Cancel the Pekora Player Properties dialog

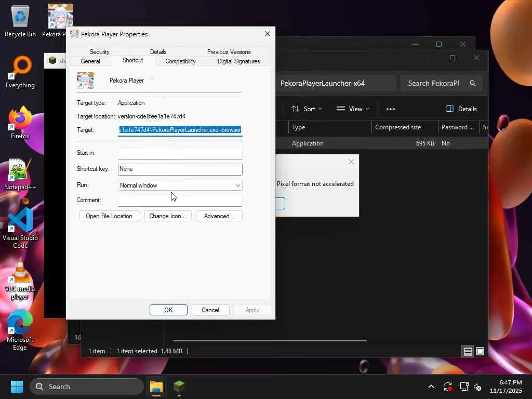pyautogui.click(x=210, y=310)
